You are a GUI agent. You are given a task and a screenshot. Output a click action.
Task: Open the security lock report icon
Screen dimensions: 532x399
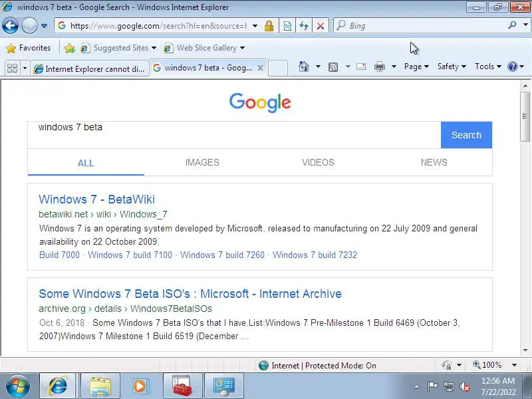(x=269, y=26)
